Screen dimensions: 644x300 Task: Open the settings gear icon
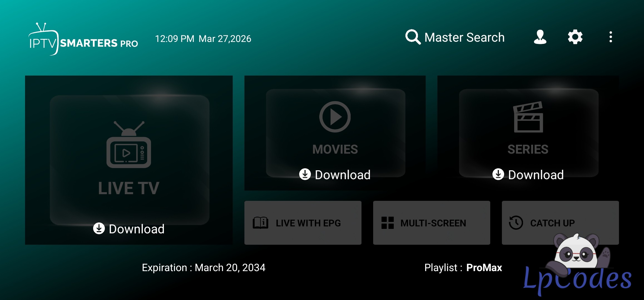pos(575,37)
